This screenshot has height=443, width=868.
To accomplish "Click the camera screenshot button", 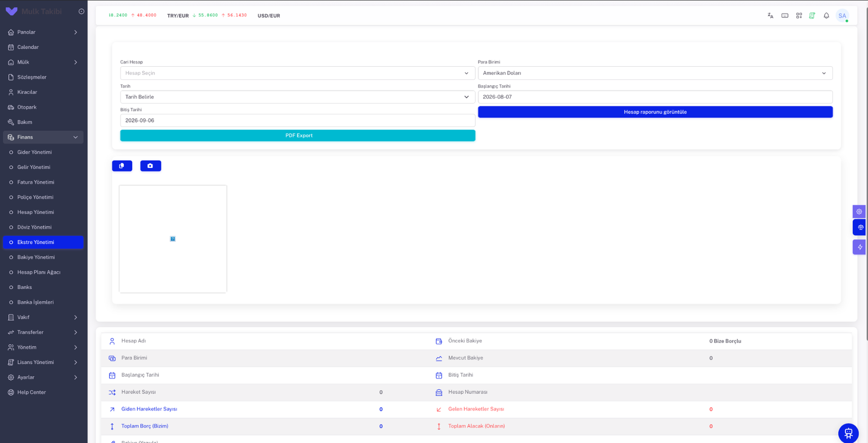I will (150, 166).
